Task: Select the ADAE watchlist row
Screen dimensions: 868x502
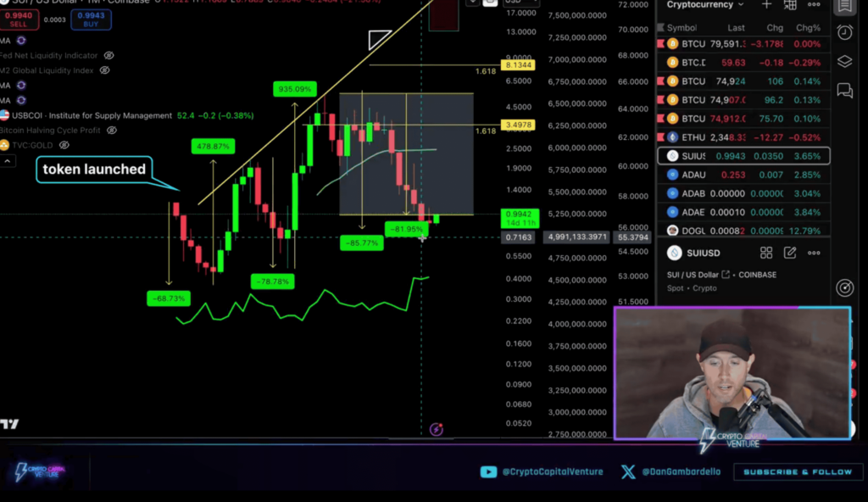Action: [743, 212]
